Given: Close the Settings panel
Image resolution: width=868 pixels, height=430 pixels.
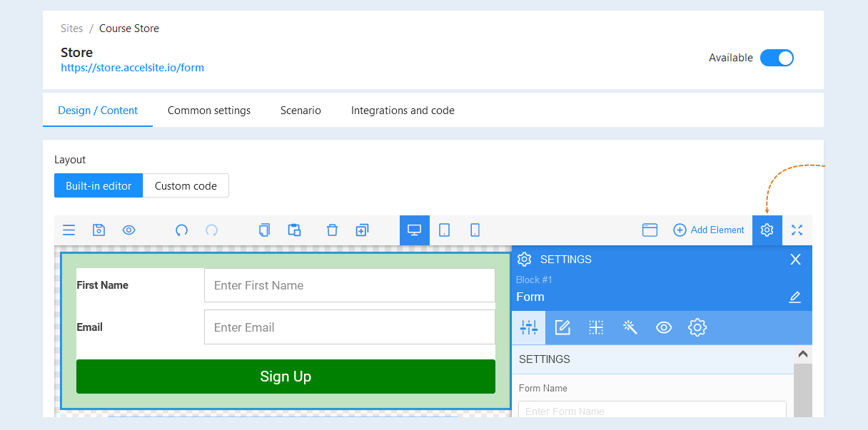Looking at the screenshot, I should coord(796,260).
